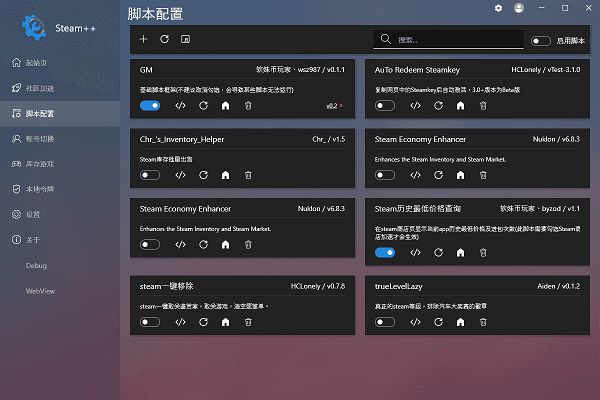600x400 pixels.
Task: Open account switching in sidebar
Action: (x=60, y=139)
